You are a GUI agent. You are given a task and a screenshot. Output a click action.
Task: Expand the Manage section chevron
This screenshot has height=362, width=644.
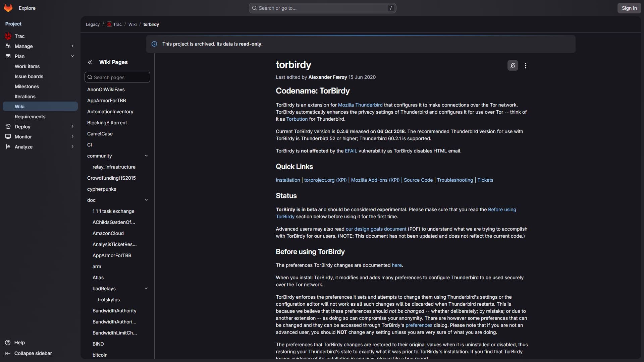[72, 46]
